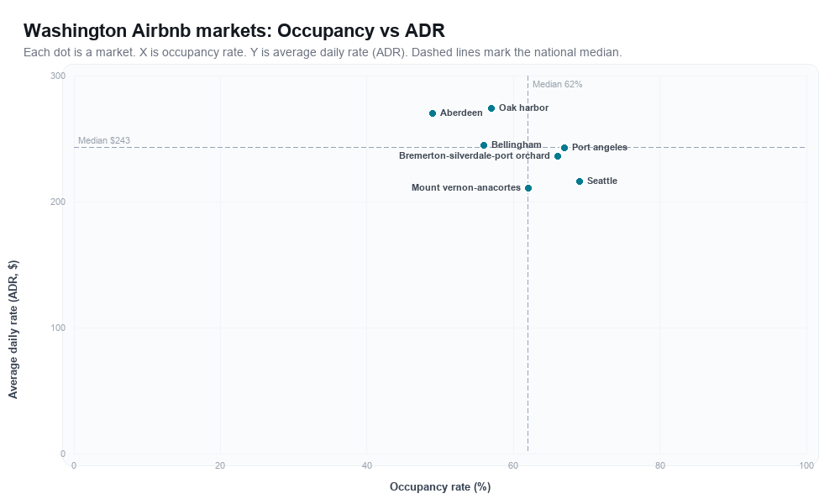Click the 'Port angeles' label
The image size is (840, 504).
[600, 147]
